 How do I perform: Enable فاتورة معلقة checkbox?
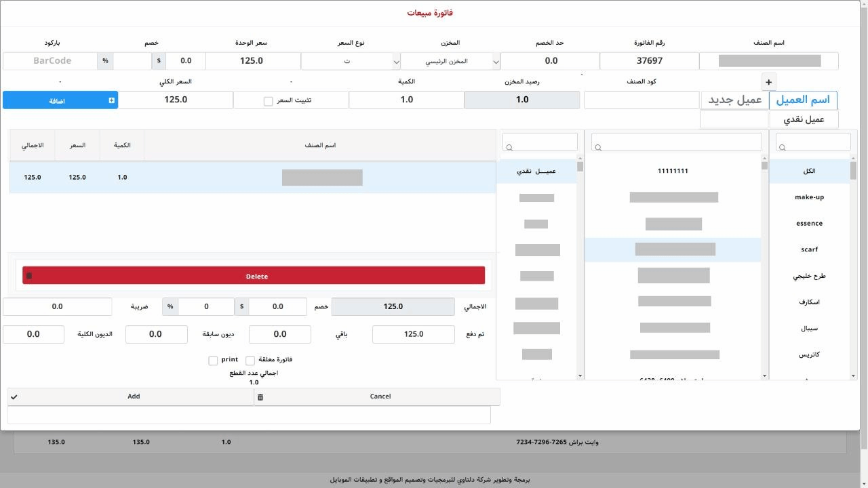point(250,361)
